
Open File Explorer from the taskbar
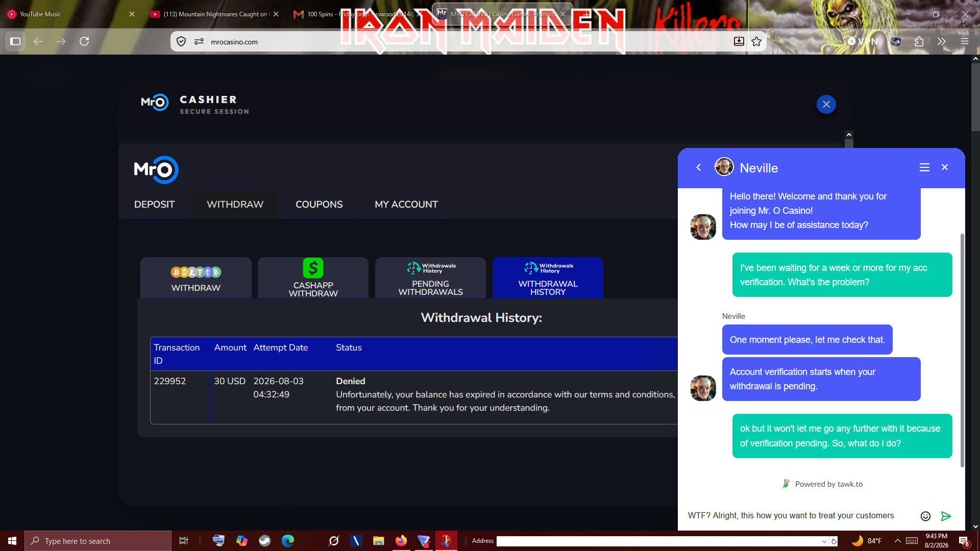pyautogui.click(x=378, y=541)
